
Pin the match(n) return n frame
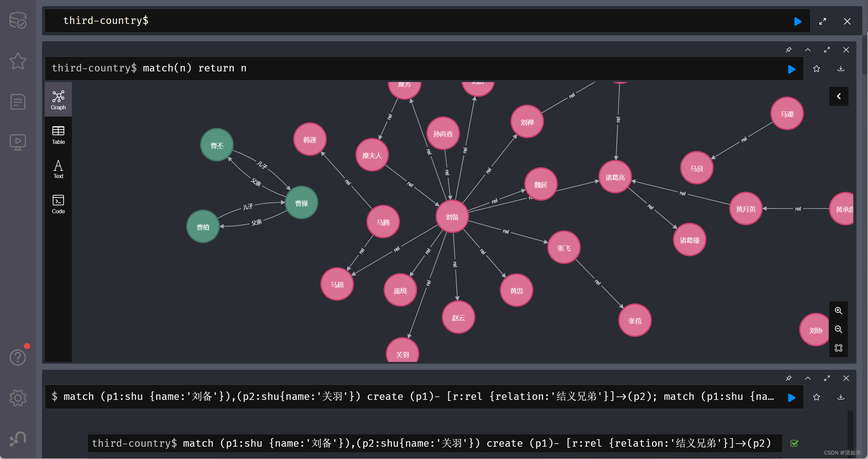(789, 50)
